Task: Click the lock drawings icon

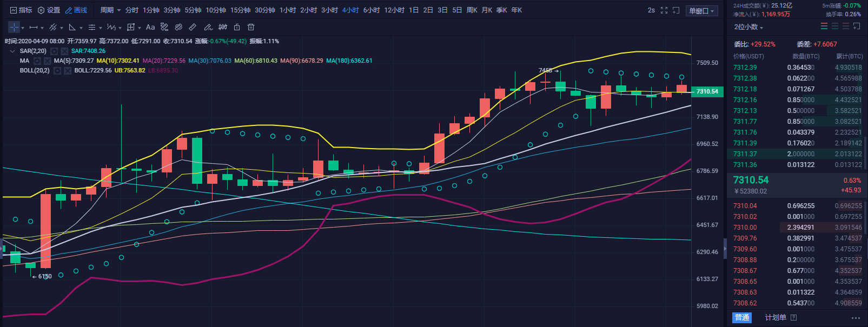Action: click(237, 27)
